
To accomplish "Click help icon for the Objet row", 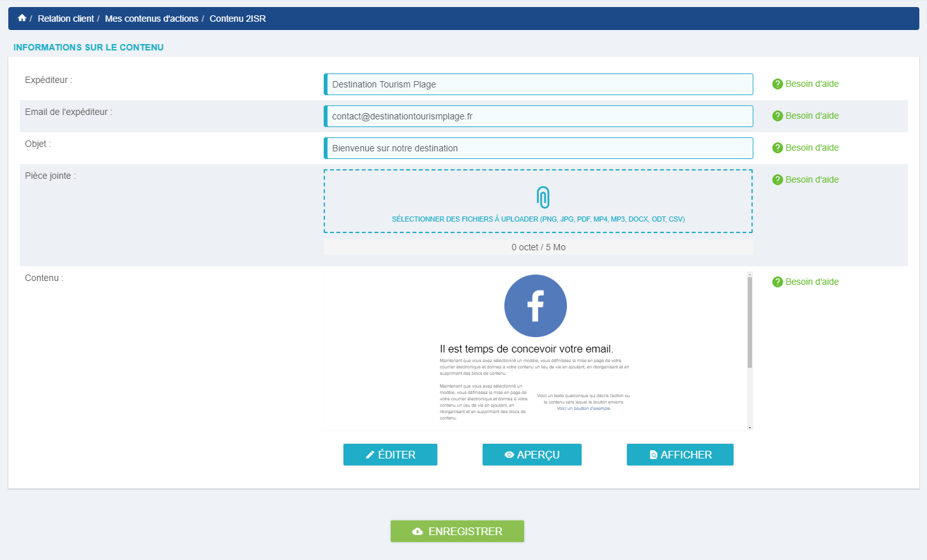I will 777,148.
